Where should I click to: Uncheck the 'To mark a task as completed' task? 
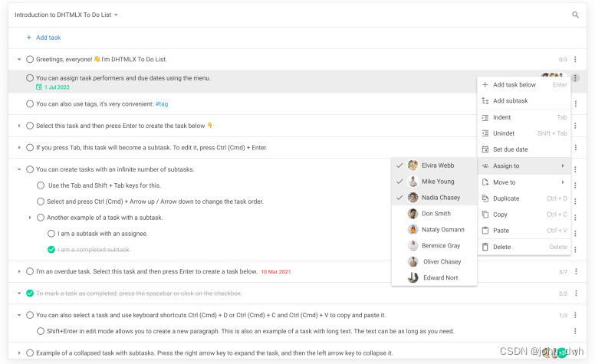pos(30,293)
